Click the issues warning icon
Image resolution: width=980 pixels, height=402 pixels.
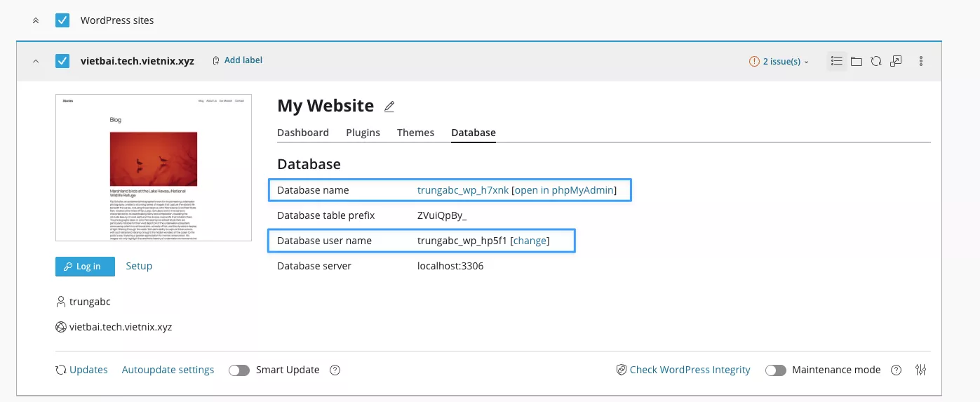(754, 62)
